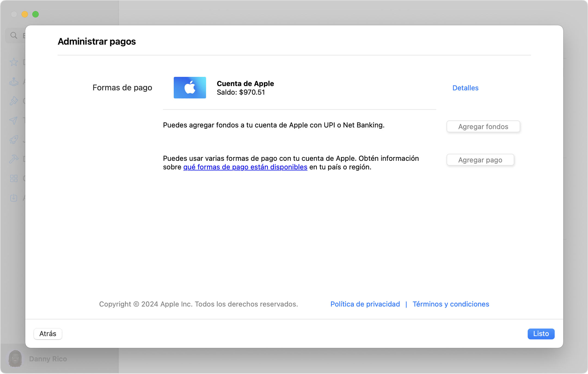Click the yellow minimize window button
The height and width of the screenshot is (374, 588).
[x=25, y=14]
